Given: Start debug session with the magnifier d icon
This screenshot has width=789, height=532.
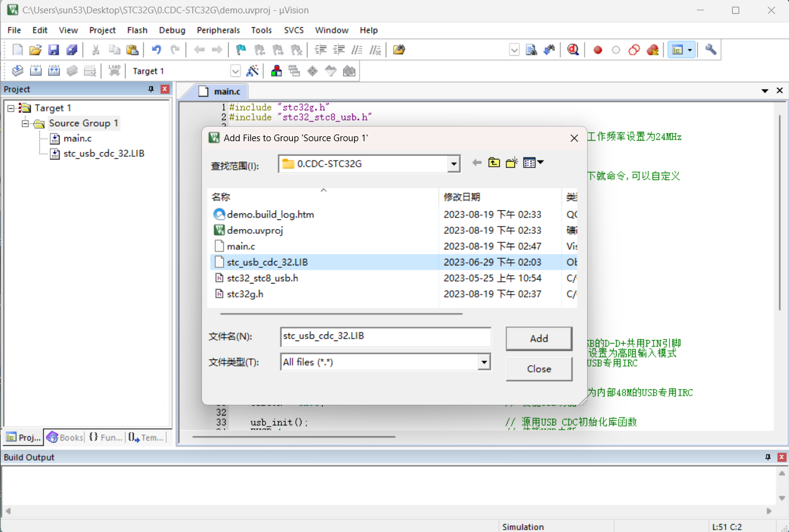Looking at the screenshot, I should 573,50.
